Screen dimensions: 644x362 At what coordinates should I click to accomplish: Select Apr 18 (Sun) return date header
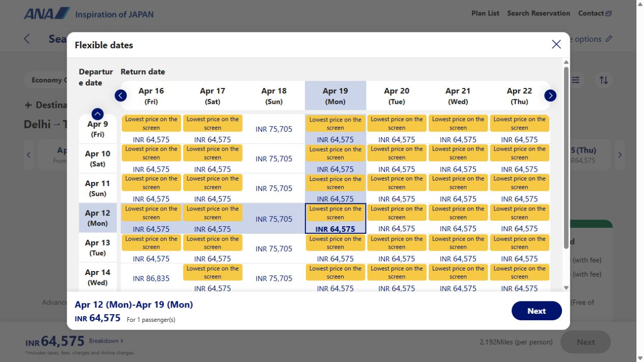point(274,96)
